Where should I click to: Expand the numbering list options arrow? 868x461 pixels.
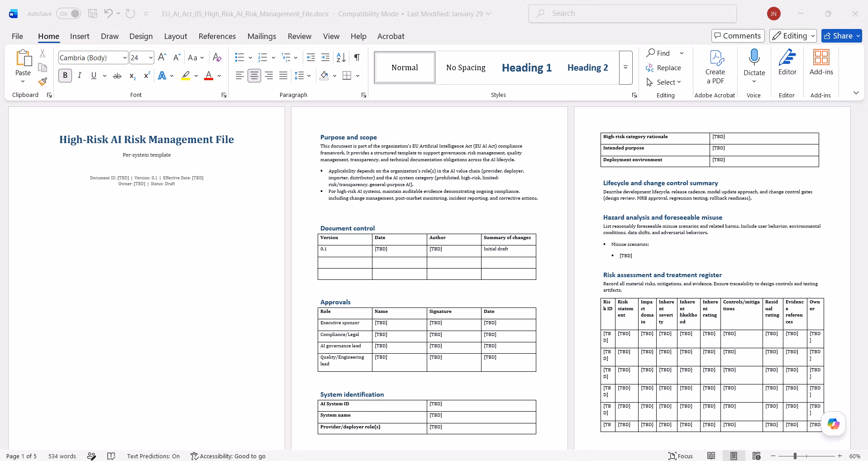pos(273,58)
